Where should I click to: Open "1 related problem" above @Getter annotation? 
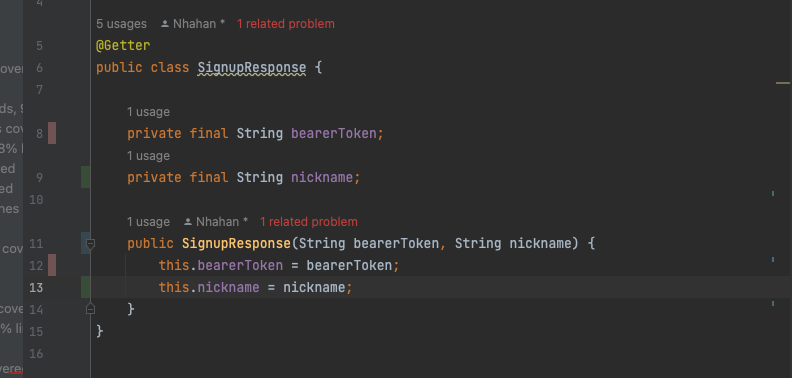(x=285, y=24)
